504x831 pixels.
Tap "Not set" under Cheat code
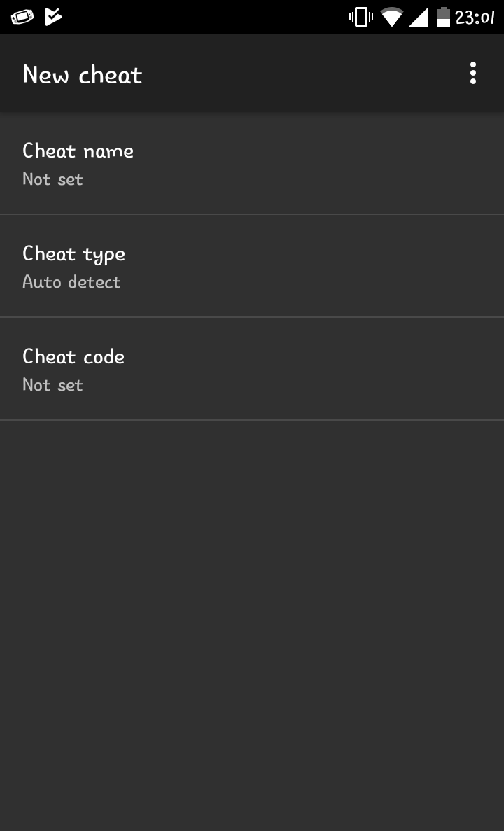pos(52,385)
